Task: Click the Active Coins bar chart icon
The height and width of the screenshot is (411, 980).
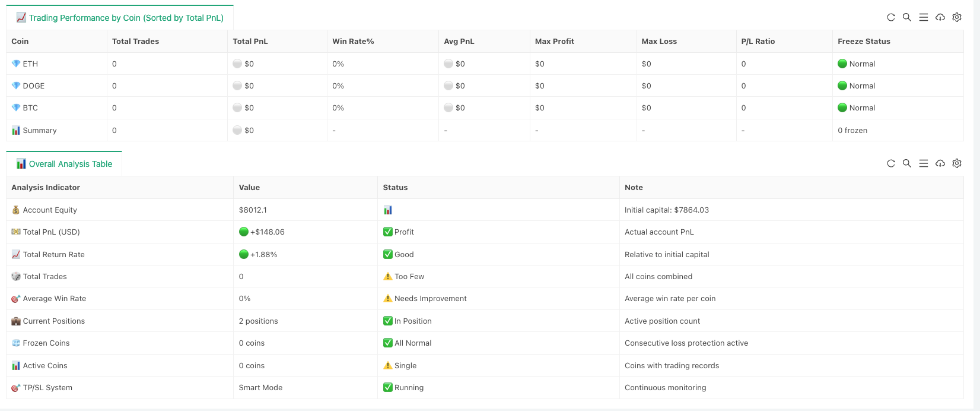Action: tap(16, 365)
